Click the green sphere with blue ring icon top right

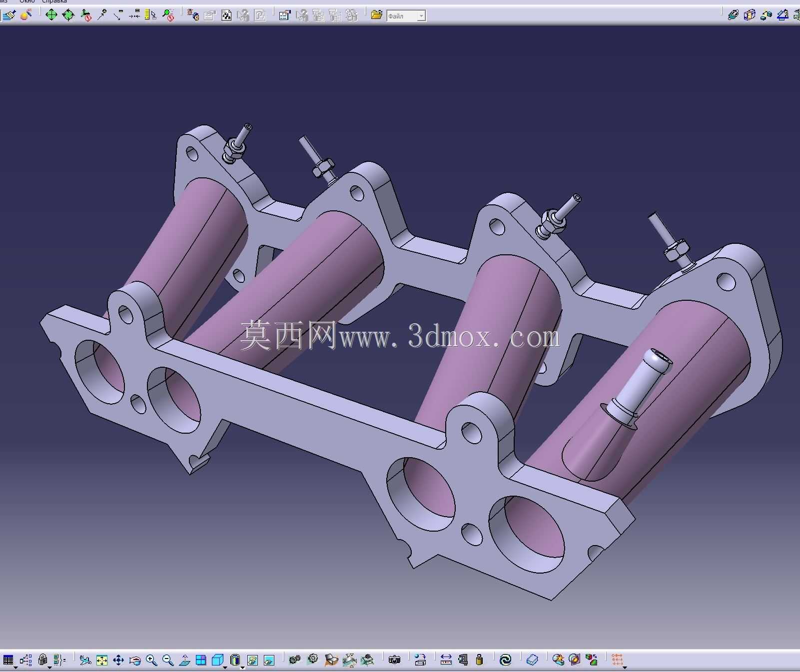tap(733, 15)
